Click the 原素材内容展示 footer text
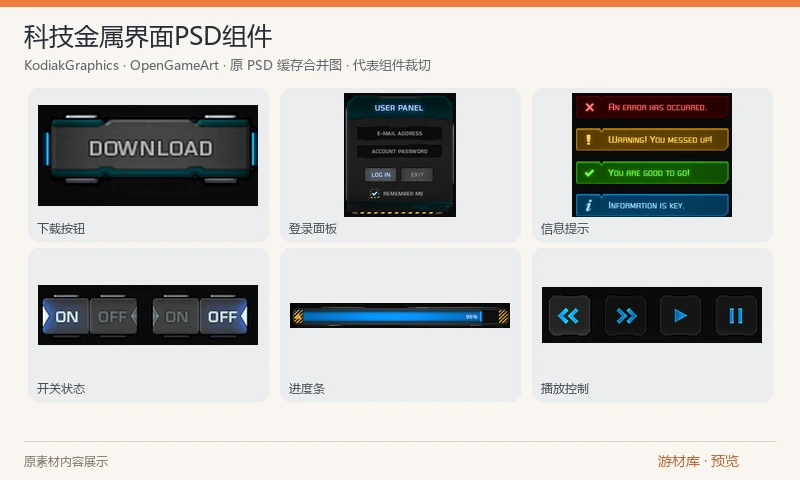Screen dimensions: 800x480 pos(66,462)
